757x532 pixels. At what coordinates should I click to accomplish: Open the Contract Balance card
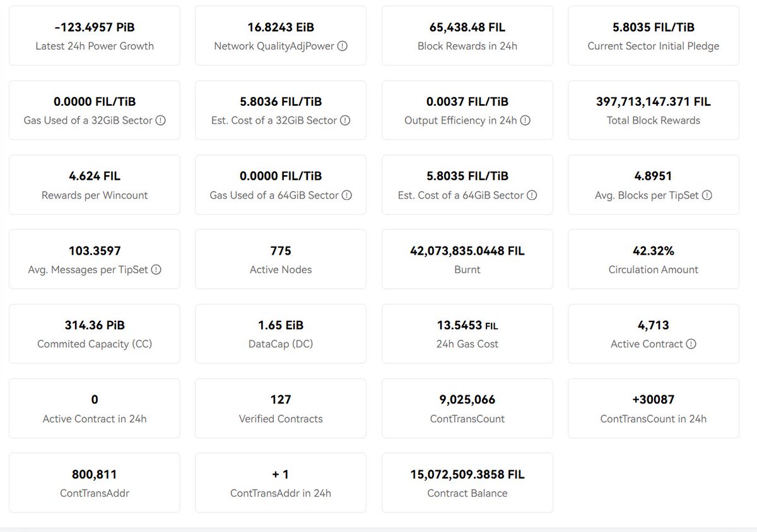[467, 483]
